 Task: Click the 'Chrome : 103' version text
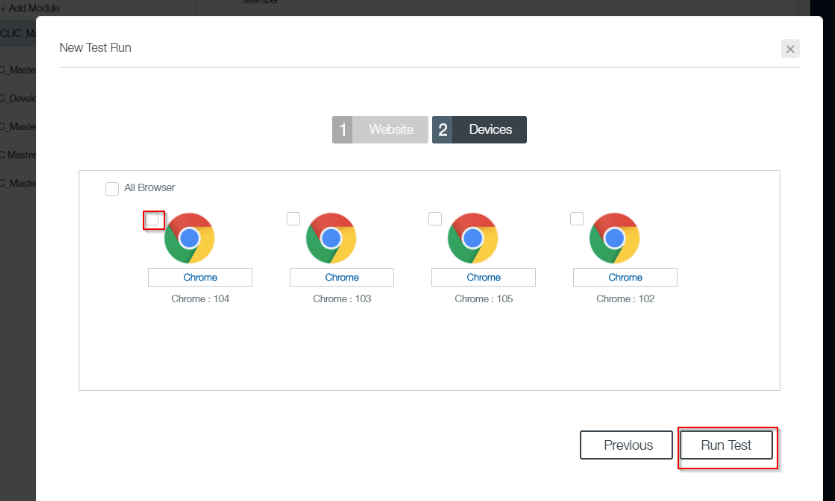(342, 299)
